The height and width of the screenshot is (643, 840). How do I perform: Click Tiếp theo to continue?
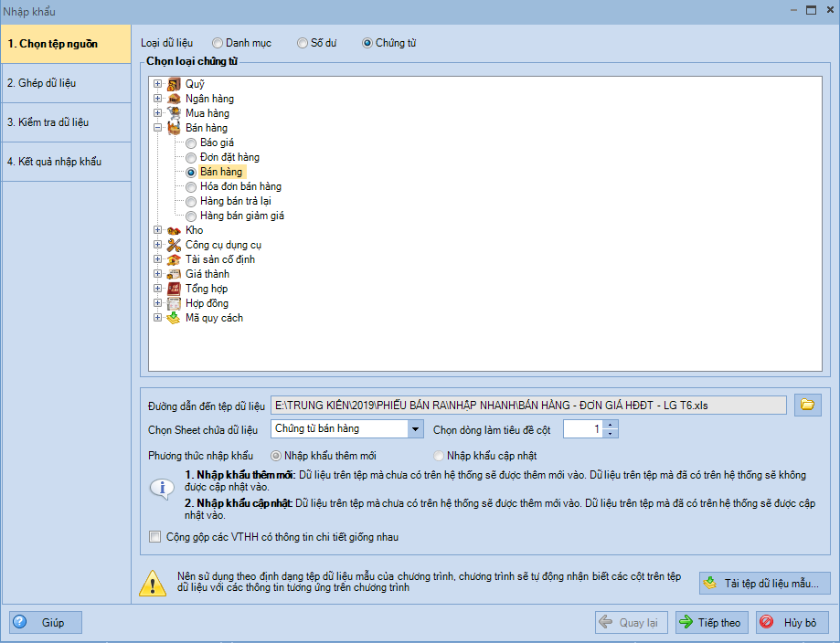(x=711, y=622)
